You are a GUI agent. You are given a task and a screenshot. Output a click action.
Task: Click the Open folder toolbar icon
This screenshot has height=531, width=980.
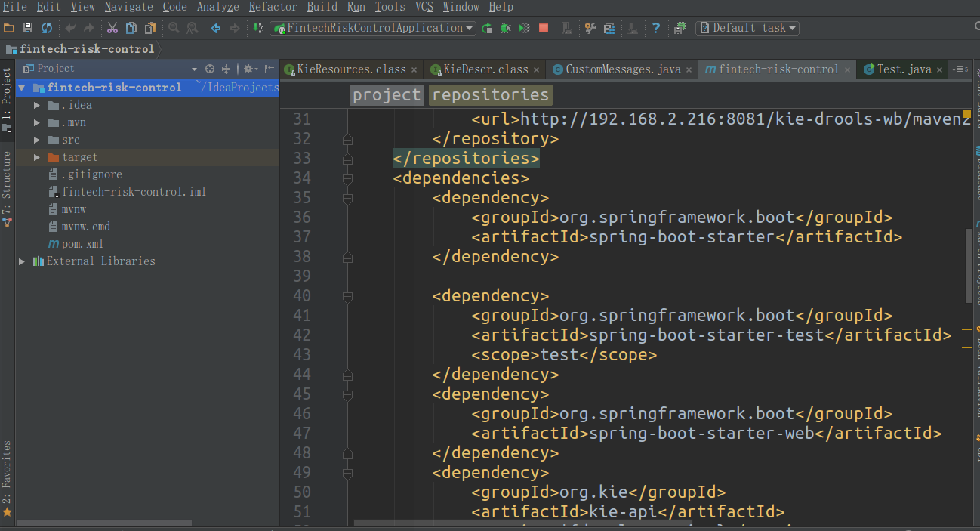tap(9, 28)
